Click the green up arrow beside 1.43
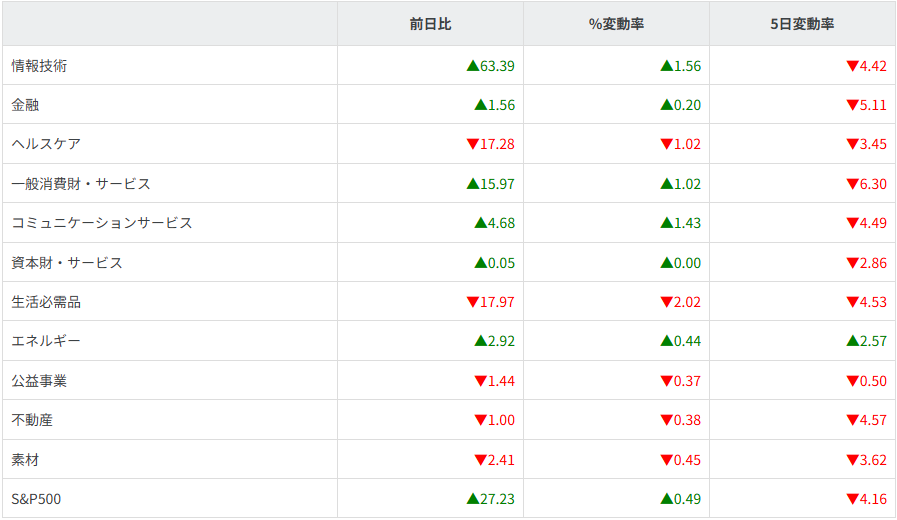This screenshot has width=897, height=520. click(x=666, y=223)
